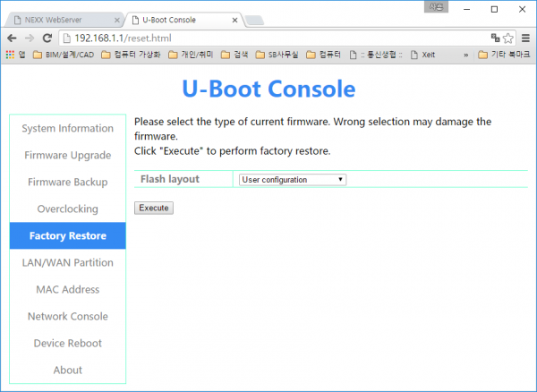
Task: Go to the MAC Address page
Action: coord(67,289)
